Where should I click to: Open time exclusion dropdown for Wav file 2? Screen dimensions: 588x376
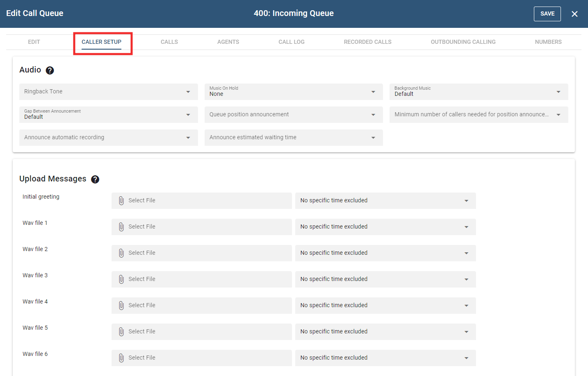point(385,253)
